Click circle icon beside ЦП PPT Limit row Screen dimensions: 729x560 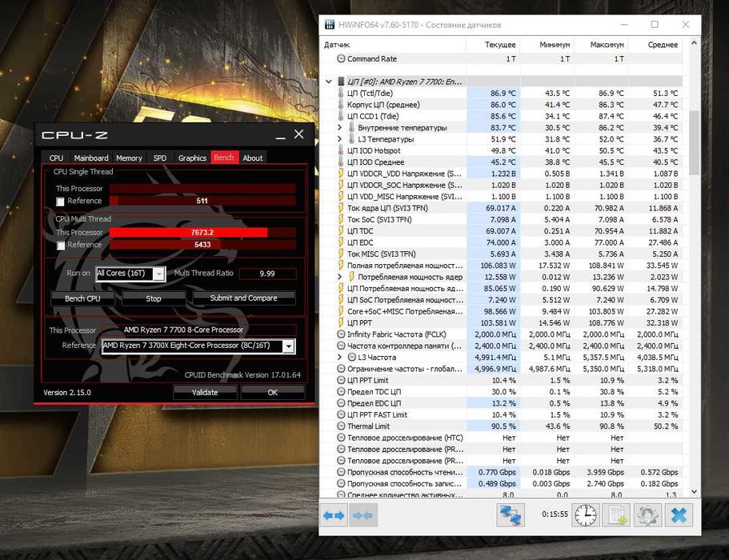(341, 380)
